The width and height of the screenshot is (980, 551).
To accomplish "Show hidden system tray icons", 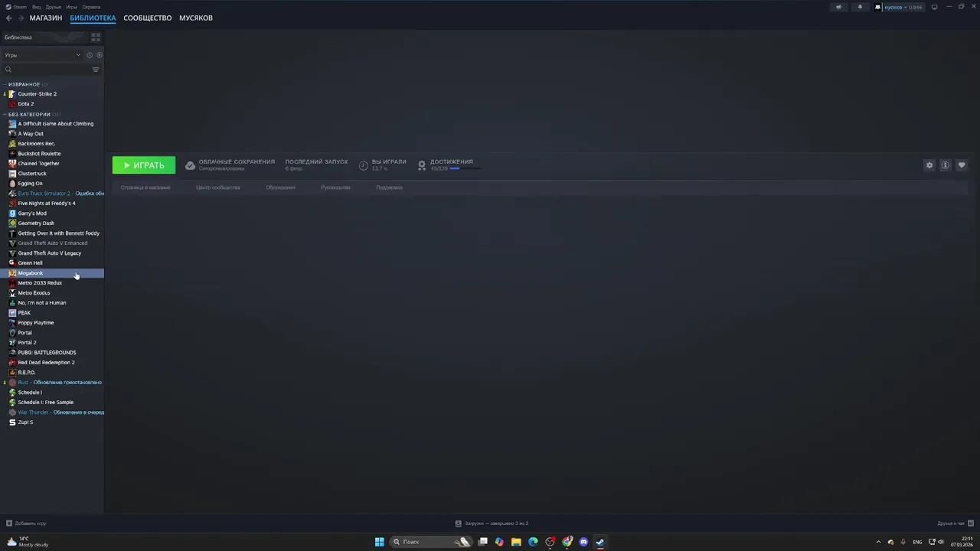I will pyautogui.click(x=878, y=542).
